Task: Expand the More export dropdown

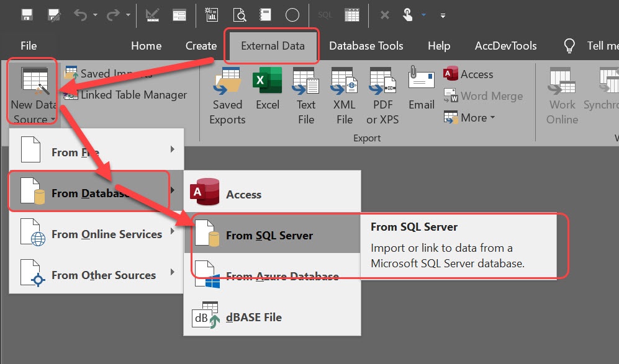Action: (469, 118)
